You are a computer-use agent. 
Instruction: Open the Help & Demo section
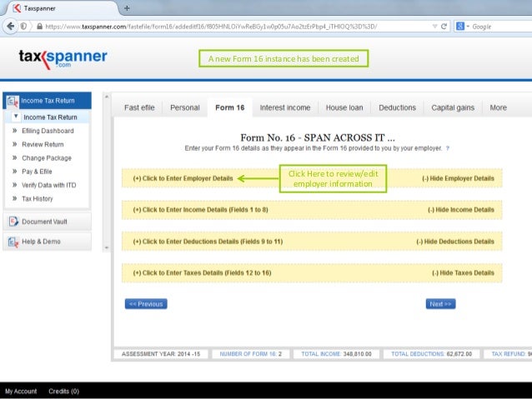tap(48, 242)
